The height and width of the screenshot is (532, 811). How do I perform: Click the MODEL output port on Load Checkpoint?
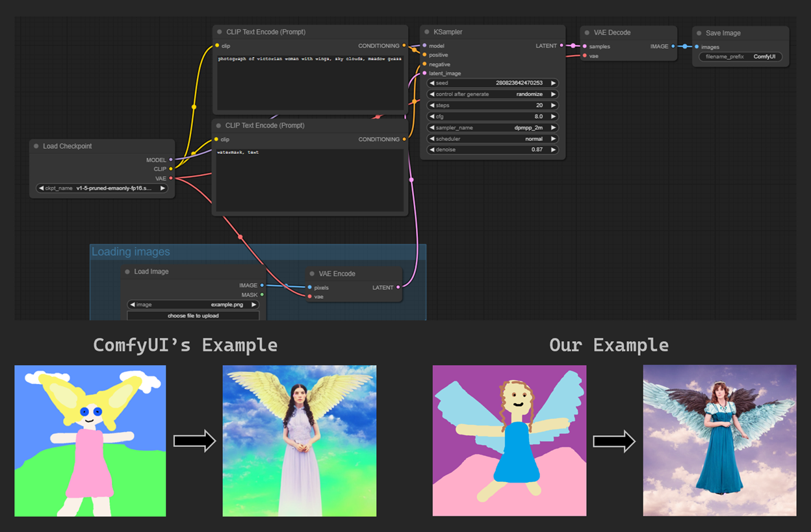[171, 159]
